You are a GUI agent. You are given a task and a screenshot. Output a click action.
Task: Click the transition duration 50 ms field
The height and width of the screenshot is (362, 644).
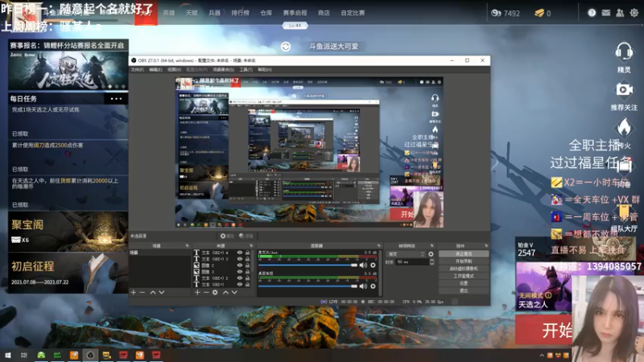pyautogui.click(x=412, y=262)
